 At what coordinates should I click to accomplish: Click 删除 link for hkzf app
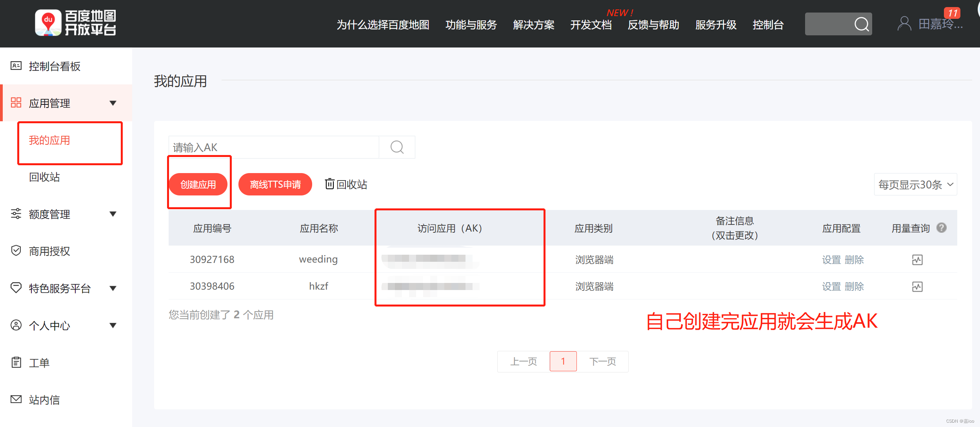coord(854,286)
